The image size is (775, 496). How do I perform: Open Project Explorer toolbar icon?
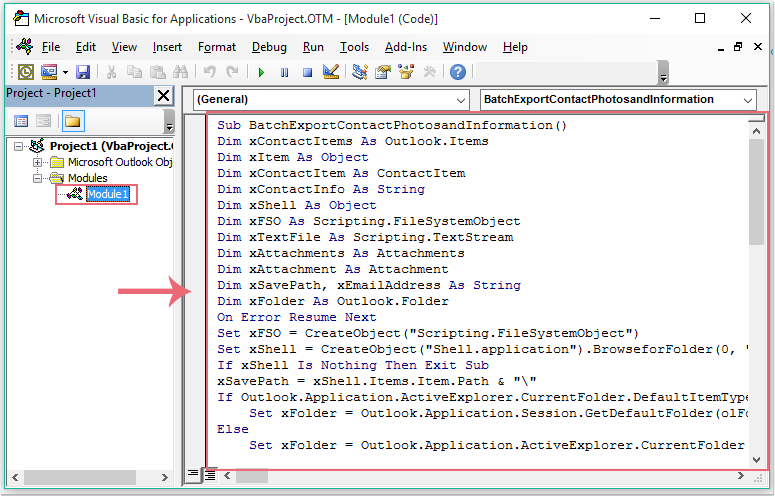[x=360, y=72]
